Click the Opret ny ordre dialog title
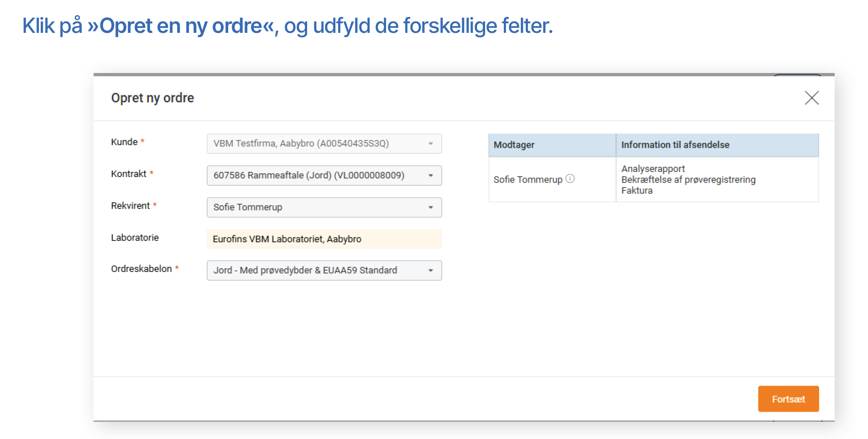The width and height of the screenshot is (868, 439). [x=152, y=98]
